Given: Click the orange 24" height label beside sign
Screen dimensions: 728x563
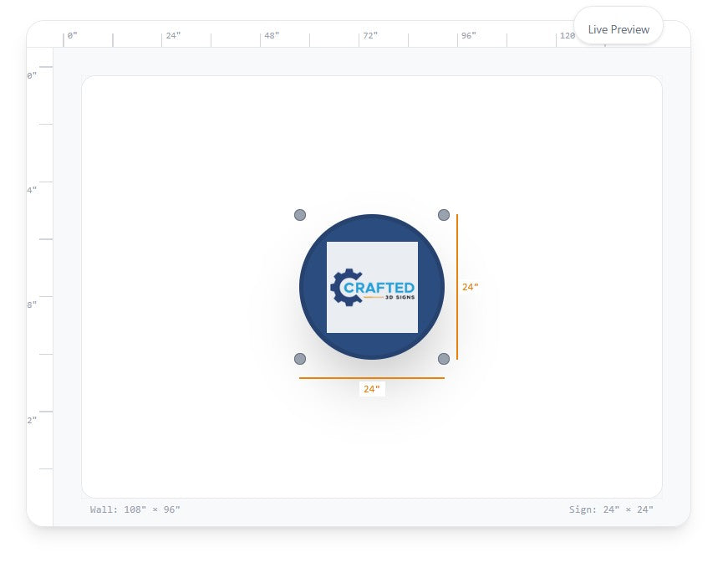Looking at the screenshot, I should click(470, 287).
